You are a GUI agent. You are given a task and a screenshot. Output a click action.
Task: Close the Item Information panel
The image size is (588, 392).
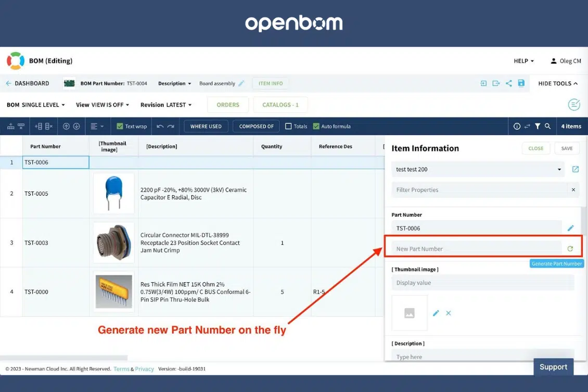point(535,148)
